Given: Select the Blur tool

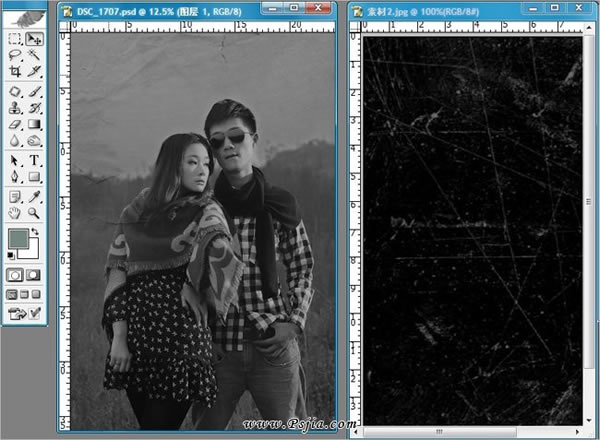Looking at the screenshot, I should click(15, 141).
